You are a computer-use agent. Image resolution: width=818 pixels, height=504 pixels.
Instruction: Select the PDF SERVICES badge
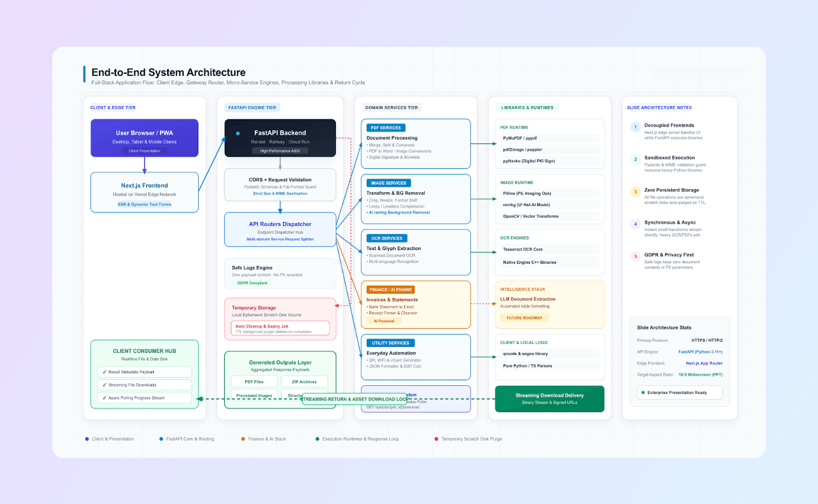point(386,128)
